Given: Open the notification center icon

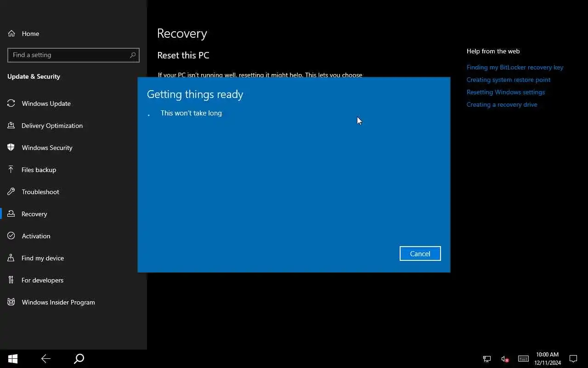Looking at the screenshot, I should 573,359.
